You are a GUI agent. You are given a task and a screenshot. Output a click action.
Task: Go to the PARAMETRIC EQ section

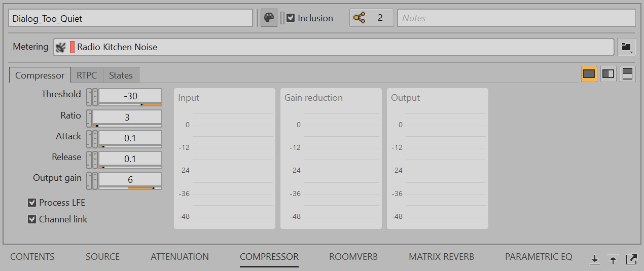539,257
